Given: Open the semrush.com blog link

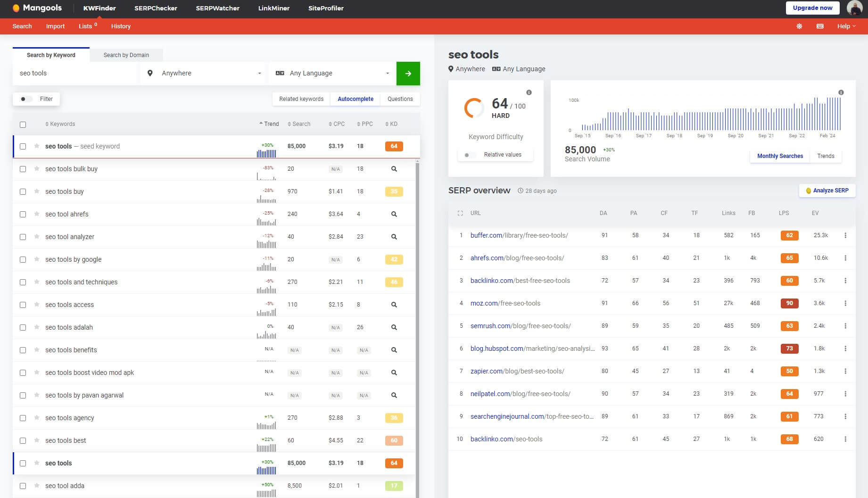Looking at the screenshot, I should (x=521, y=326).
